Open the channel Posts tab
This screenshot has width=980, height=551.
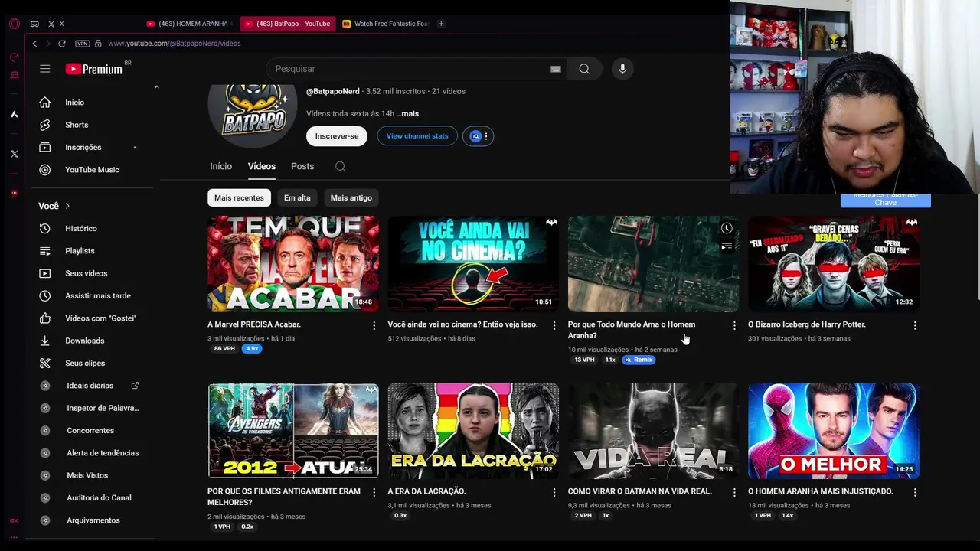pos(302,166)
